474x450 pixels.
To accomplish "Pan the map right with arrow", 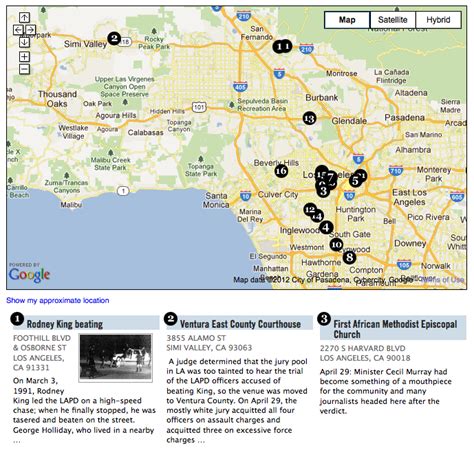I will pos(30,30).
